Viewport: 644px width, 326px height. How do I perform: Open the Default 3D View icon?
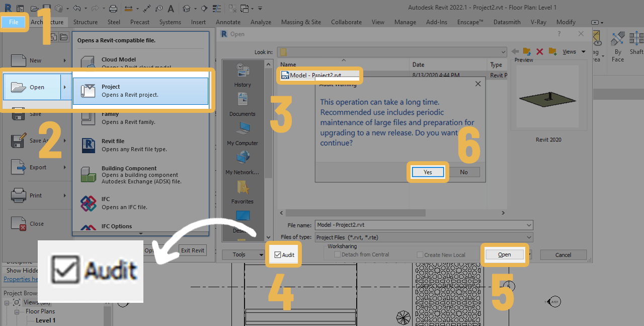point(186,8)
